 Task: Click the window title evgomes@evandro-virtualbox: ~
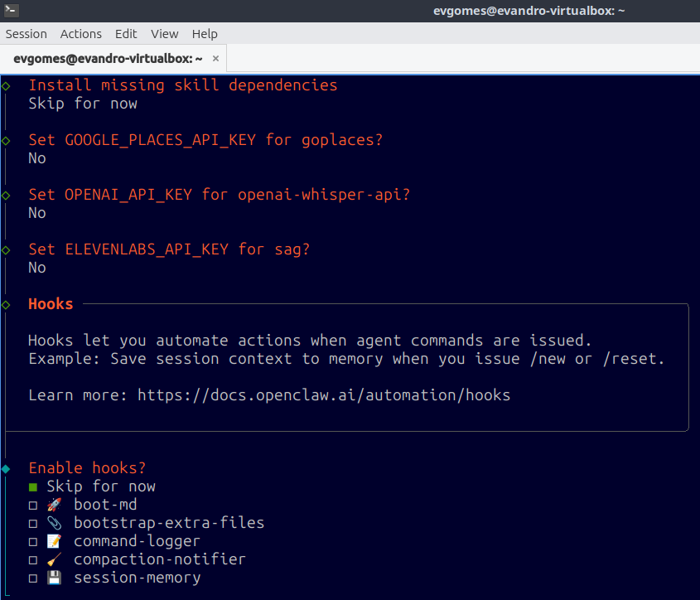pyautogui.click(x=529, y=11)
